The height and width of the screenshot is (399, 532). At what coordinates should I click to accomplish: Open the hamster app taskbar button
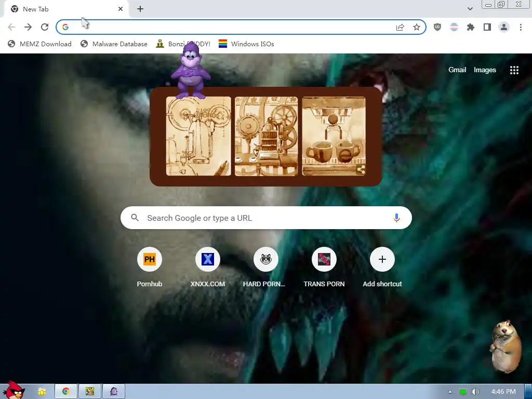[89, 391]
